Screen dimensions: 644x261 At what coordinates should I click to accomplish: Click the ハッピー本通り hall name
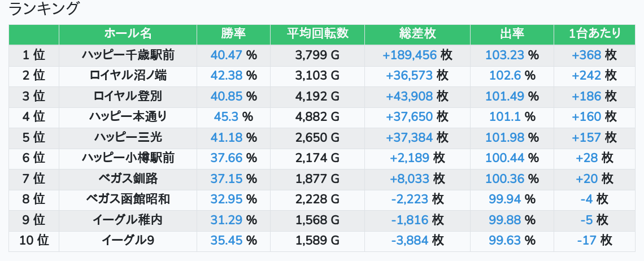pos(128,116)
